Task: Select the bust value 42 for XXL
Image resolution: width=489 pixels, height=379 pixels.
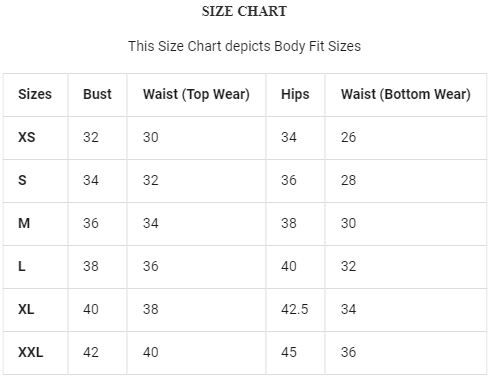Action: pyautogui.click(x=91, y=352)
